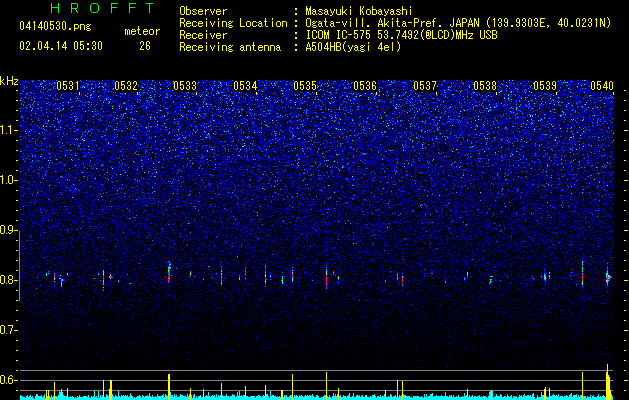Click the 0.7 kHz axis label
This screenshot has height=400, width=629.
(x=8, y=330)
